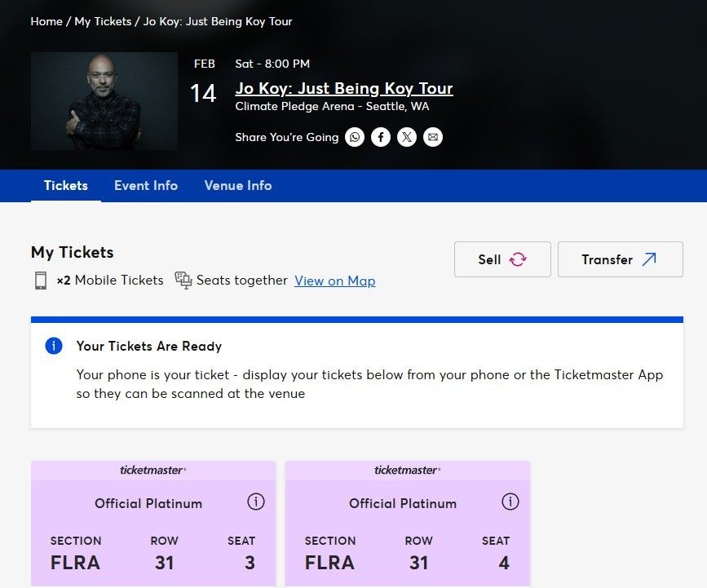Go to My Tickets breadcrumb link
Viewport: 707px width, 588px height.
click(103, 21)
